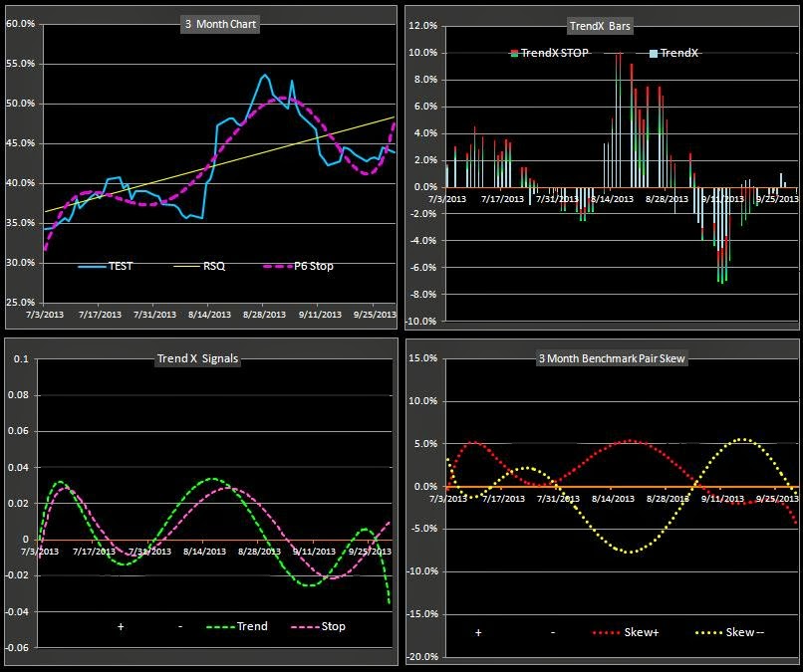Click the -0.06 axis label in Signals chart

click(17, 647)
